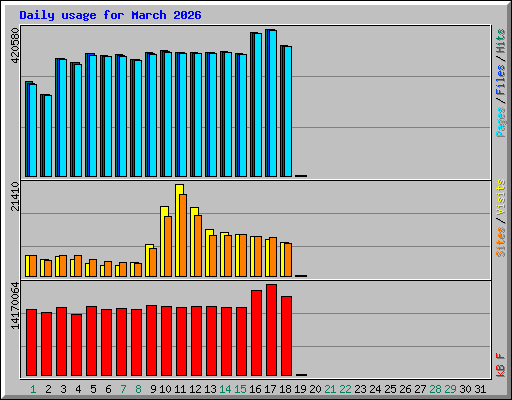
Task: Click the "Daily usage for March 2026" title
Action: [x=110, y=15]
